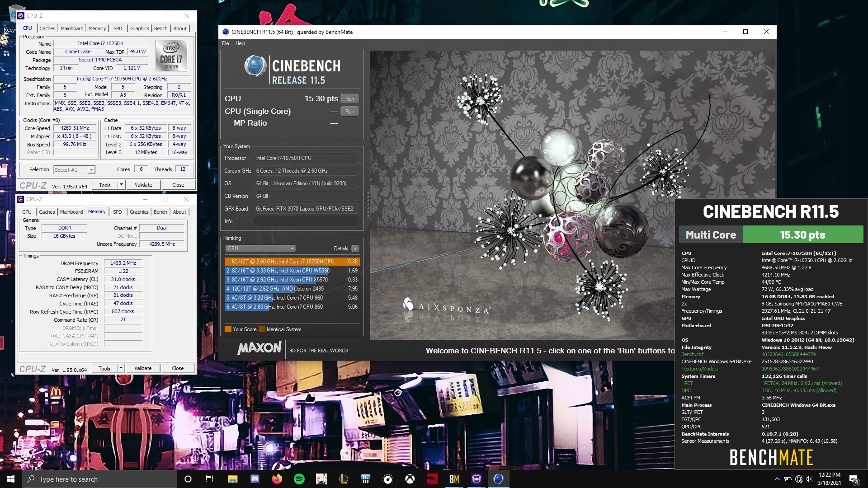
Task: Open Spotify from the taskbar
Action: click(x=299, y=479)
